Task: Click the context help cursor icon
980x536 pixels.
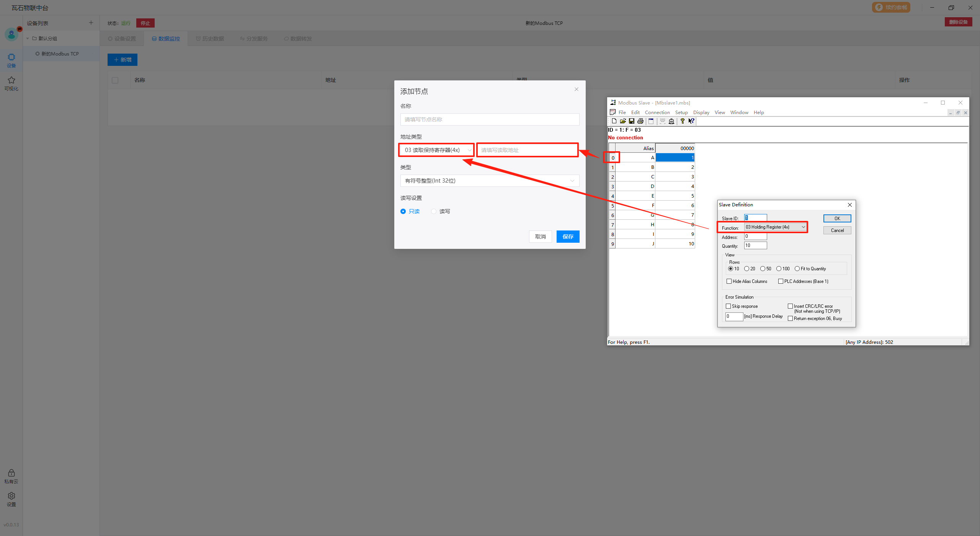Action: coord(691,121)
